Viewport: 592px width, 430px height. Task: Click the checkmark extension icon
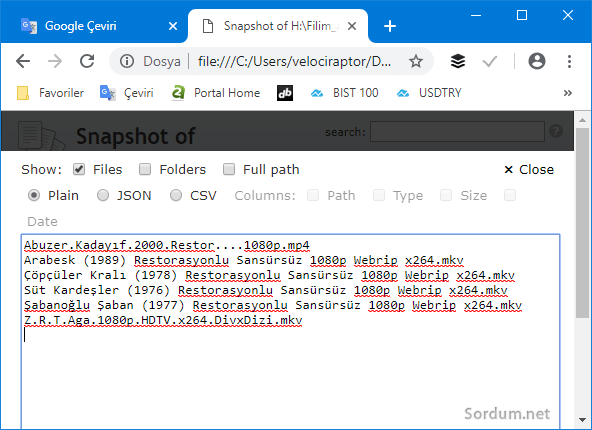(490, 61)
